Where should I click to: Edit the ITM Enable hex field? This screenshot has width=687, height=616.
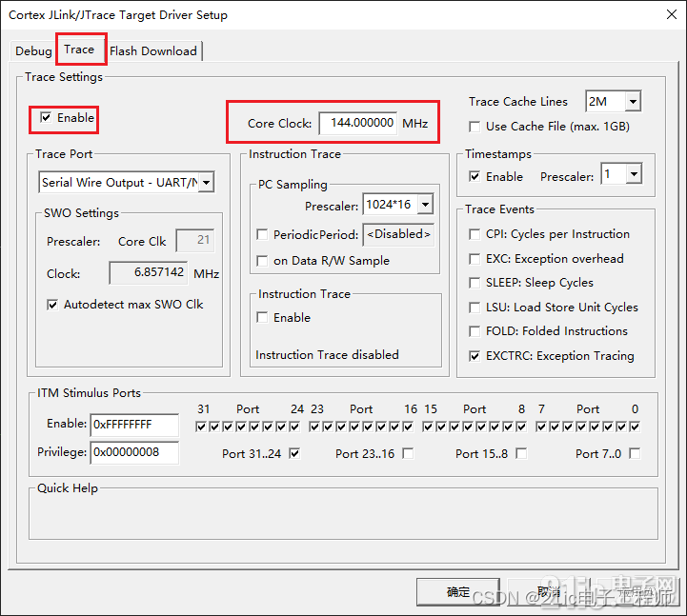pyautogui.click(x=134, y=425)
